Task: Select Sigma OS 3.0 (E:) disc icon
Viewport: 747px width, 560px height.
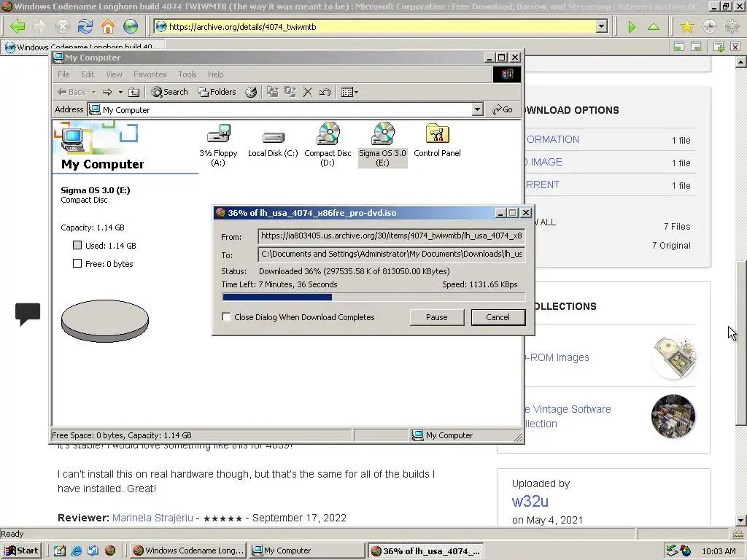Action: tap(382, 145)
